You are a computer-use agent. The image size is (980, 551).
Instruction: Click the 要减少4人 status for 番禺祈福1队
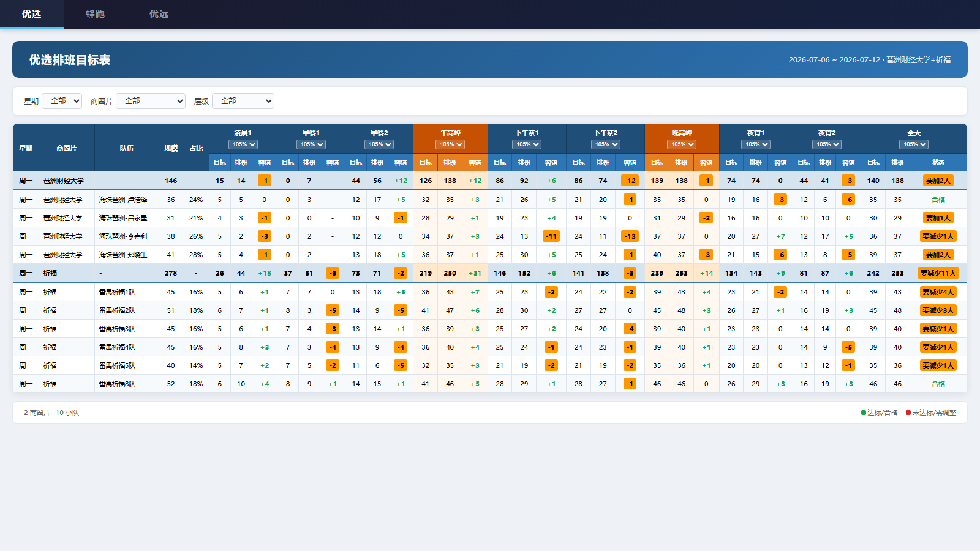pyautogui.click(x=938, y=292)
